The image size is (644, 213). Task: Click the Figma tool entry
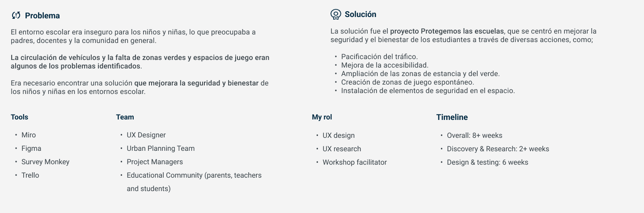point(31,149)
